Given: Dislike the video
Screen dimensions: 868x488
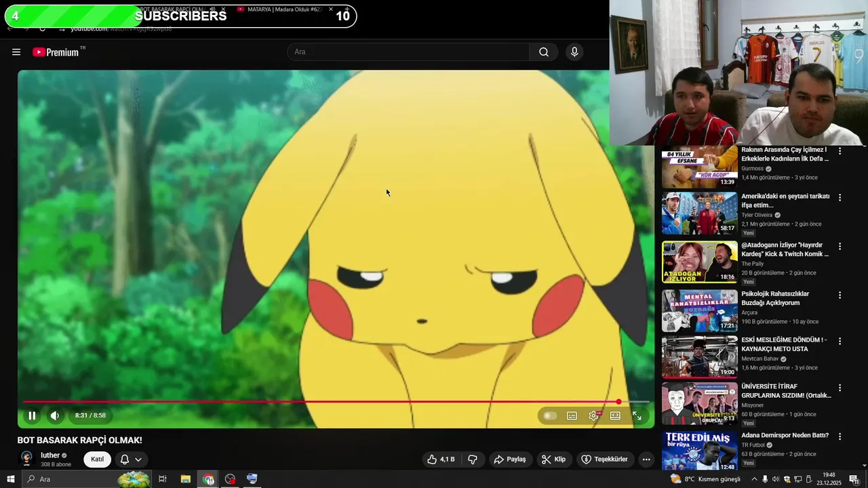Looking at the screenshot, I should pyautogui.click(x=473, y=460).
